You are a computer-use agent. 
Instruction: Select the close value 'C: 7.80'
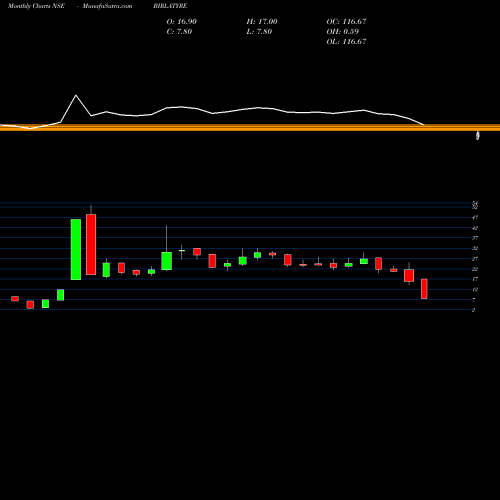(x=179, y=31)
